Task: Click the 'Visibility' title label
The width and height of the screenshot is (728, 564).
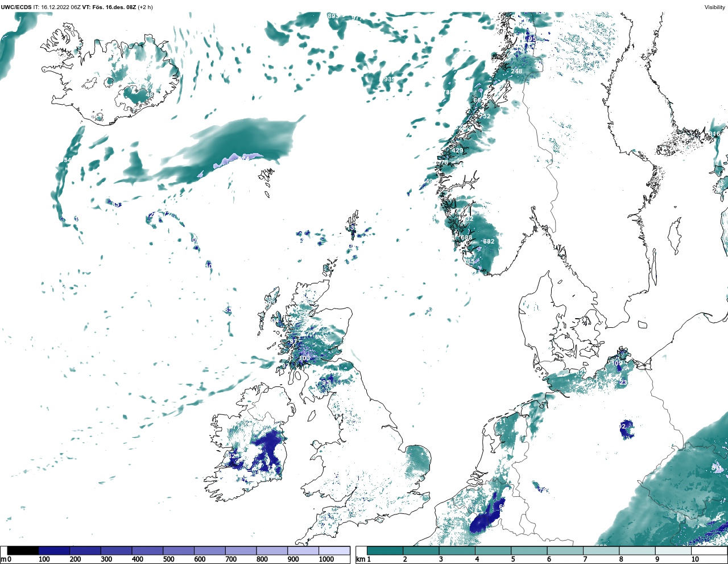Action: point(714,7)
